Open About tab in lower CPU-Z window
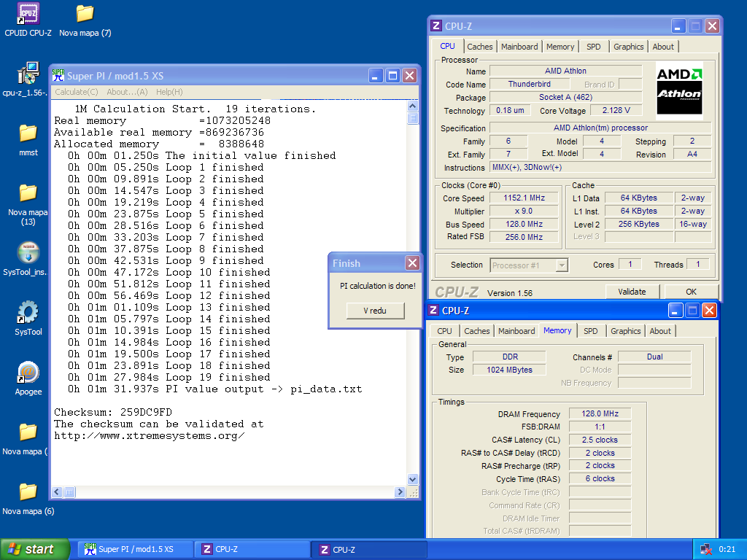The image size is (747, 560). (660, 331)
